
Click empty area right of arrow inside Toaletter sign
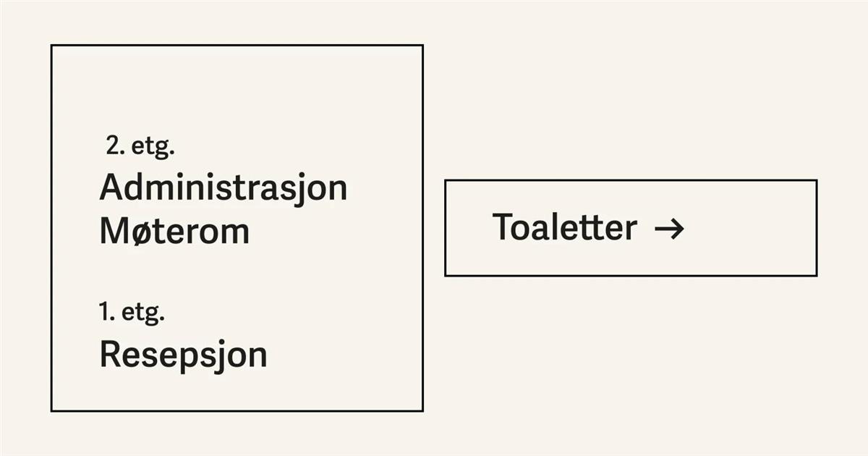(x=752, y=228)
